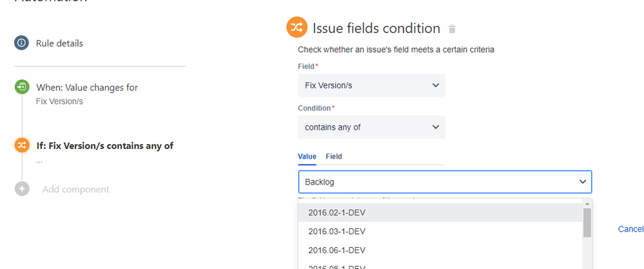Open the Condition dropdown showing contains any of
The height and width of the screenshot is (269, 644).
pyautogui.click(x=372, y=127)
